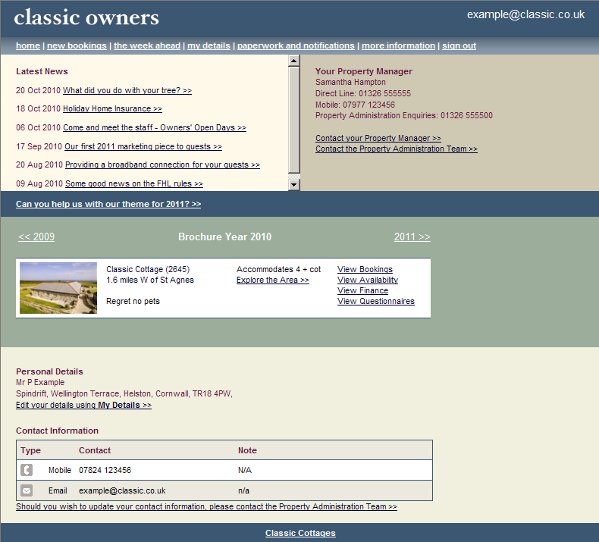The image size is (599, 542).
Task: Open View Questionnaires for Classic Cottage
Action: click(376, 301)
